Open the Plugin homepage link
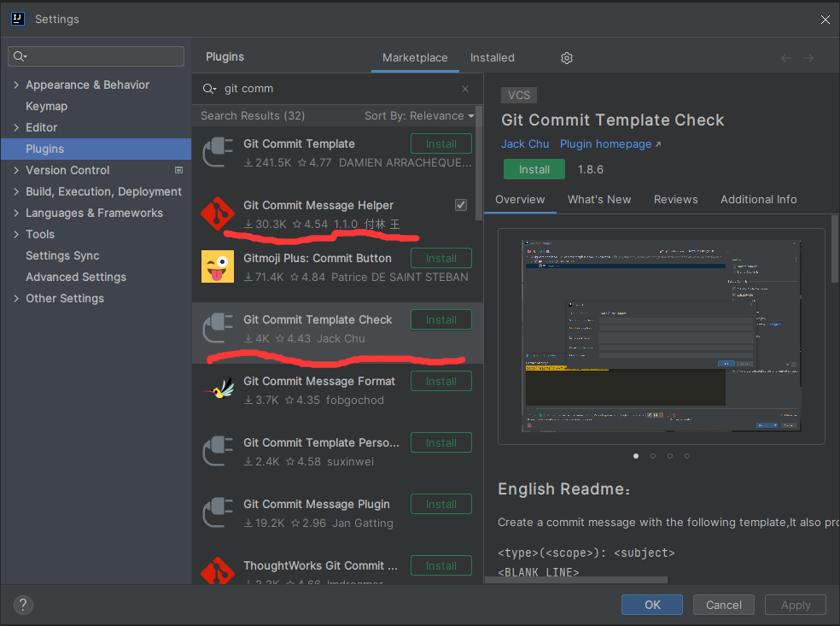Viewport: 840px width, 626px height. [610, 144]
